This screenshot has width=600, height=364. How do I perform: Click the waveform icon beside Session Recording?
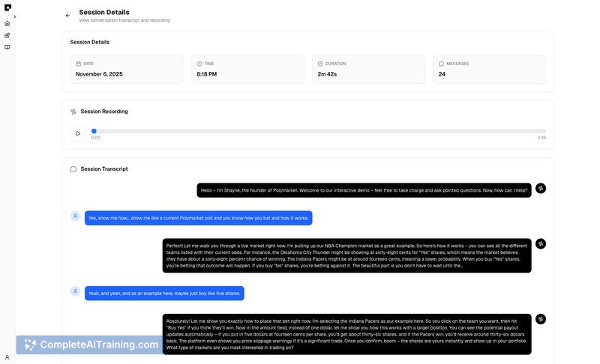[73, 112]
